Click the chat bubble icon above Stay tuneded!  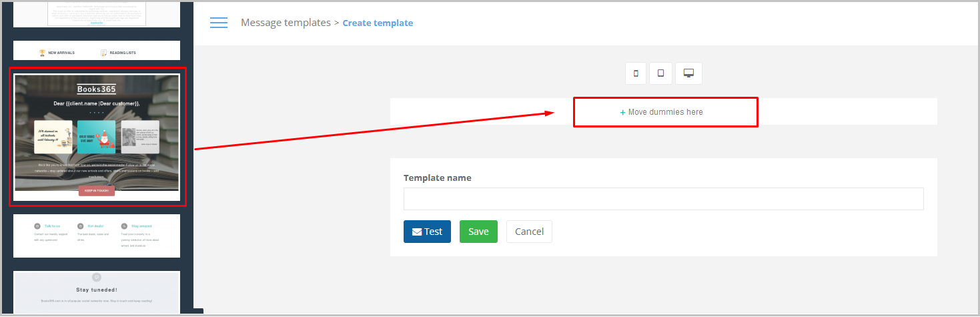pyautogui.click(x=97, y=277)
